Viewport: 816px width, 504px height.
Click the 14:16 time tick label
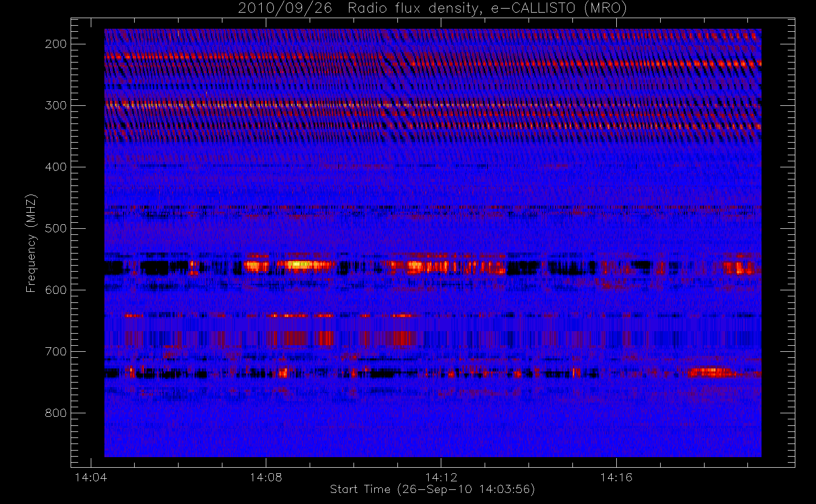click(616, 477)
